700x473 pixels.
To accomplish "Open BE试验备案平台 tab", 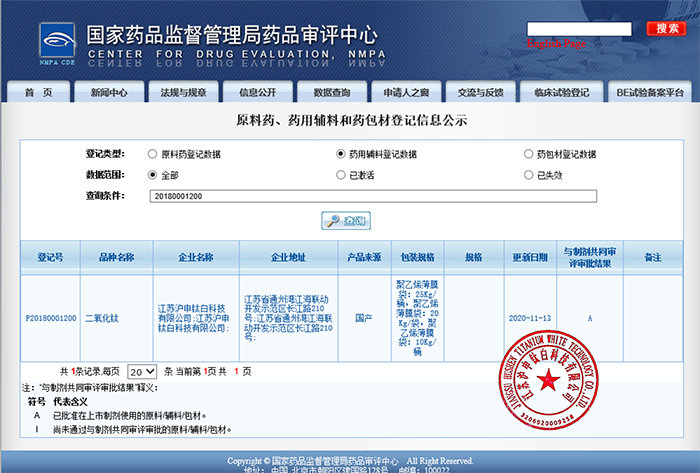I will point(650,92).
